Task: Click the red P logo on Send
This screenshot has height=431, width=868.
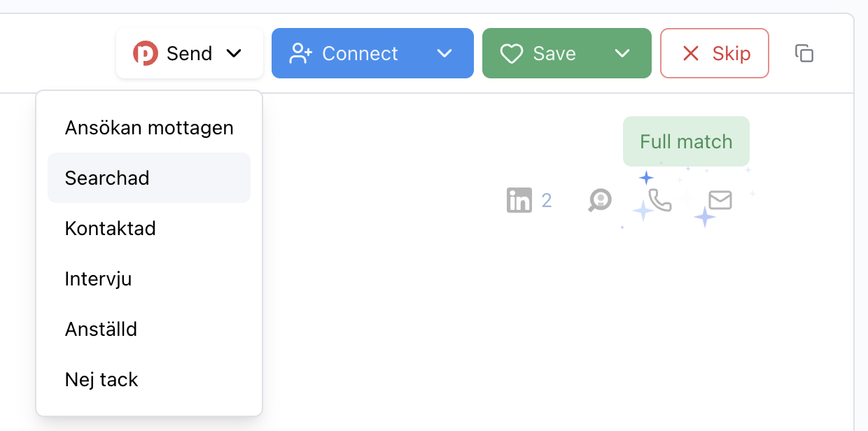Action: (146, 54)
